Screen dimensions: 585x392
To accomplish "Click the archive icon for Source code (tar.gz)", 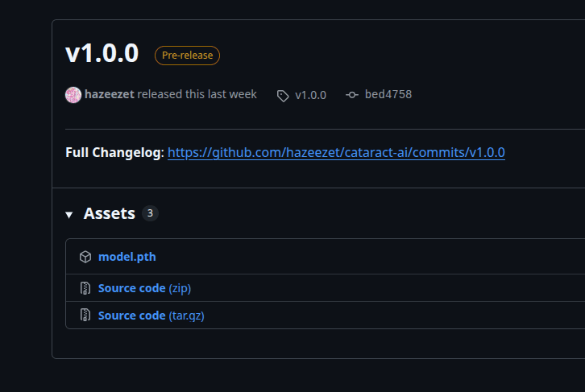I will pos(85,316).
